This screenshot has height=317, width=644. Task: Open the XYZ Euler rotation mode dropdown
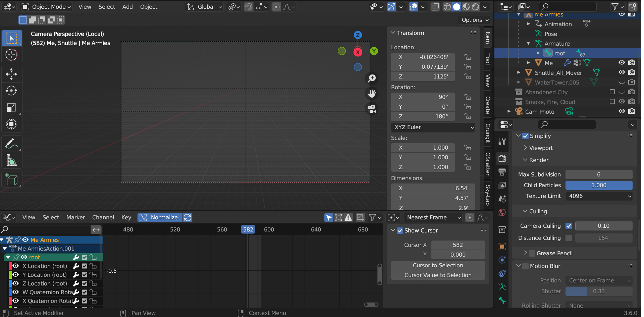[433, 127]
